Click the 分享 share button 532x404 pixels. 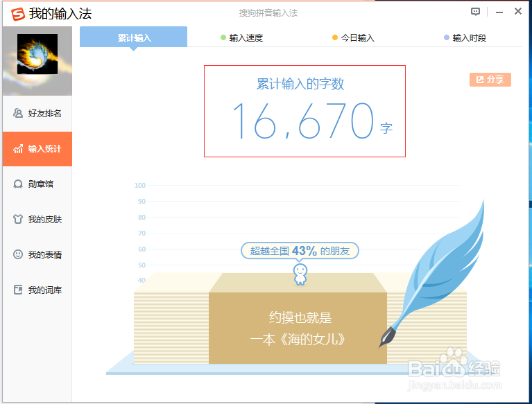click(x=490, y=80)
